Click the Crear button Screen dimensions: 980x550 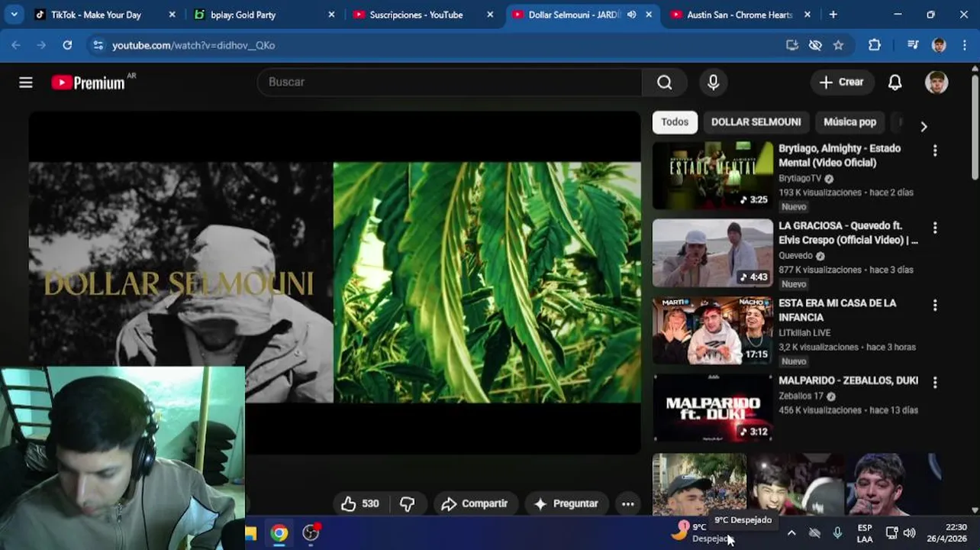(x=842, y=82)
